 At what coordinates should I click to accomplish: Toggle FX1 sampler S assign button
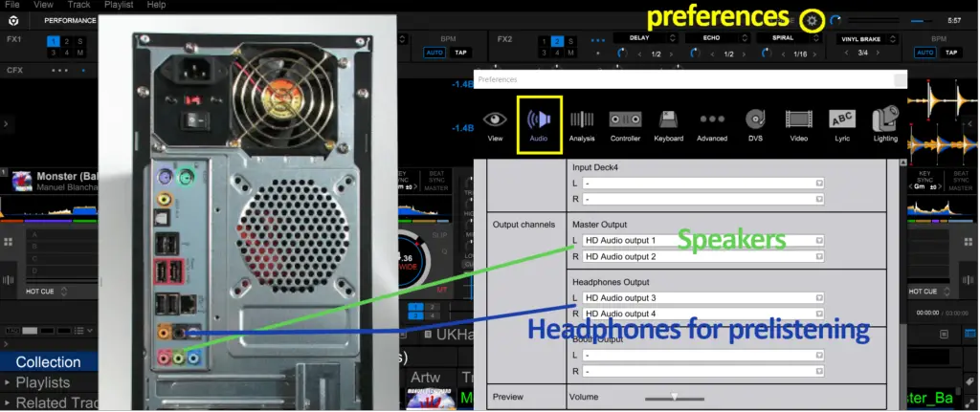(80, 41)
